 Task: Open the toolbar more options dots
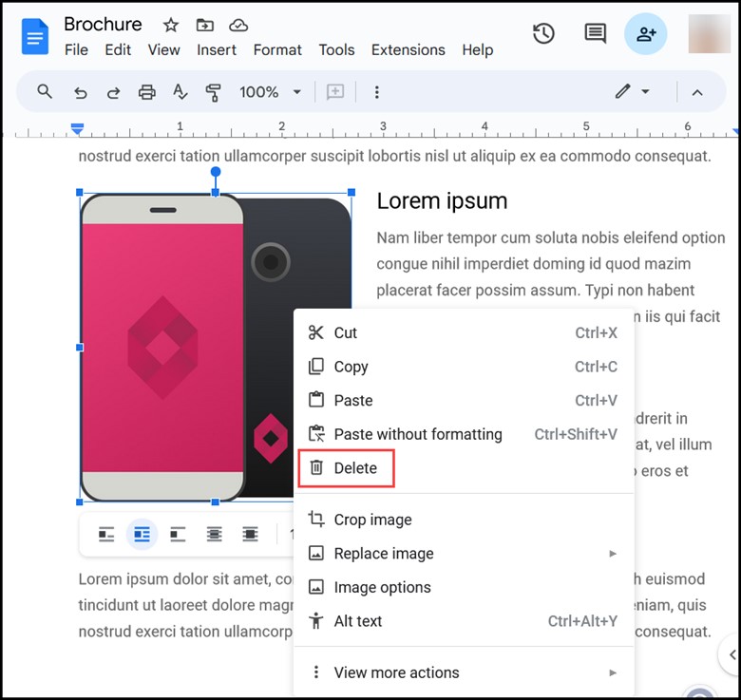(x=376, y=92)
